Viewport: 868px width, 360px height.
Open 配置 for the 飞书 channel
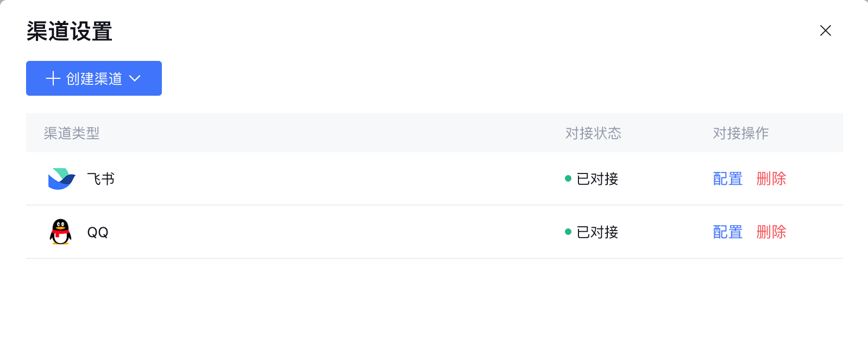(727, 179)
